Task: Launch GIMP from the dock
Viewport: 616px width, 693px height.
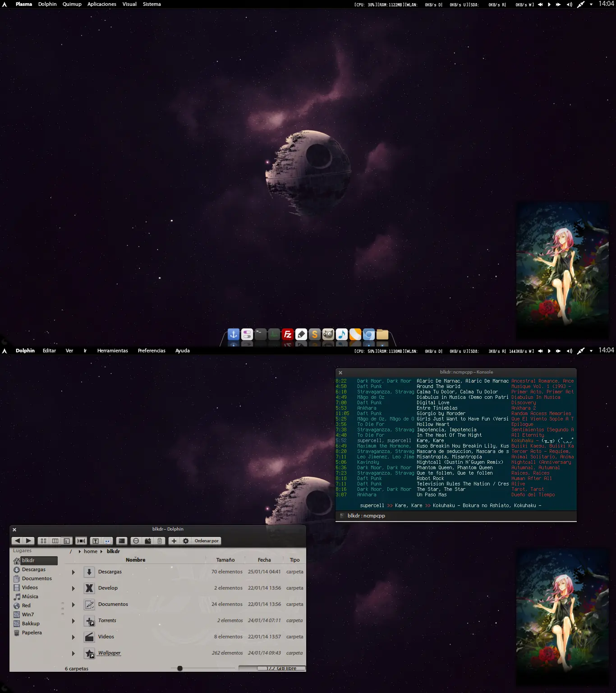Action: coord(328,334)
